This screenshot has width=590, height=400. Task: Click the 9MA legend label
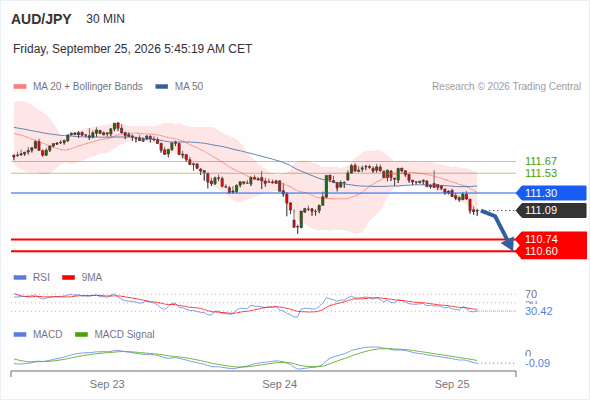[92, 278]
